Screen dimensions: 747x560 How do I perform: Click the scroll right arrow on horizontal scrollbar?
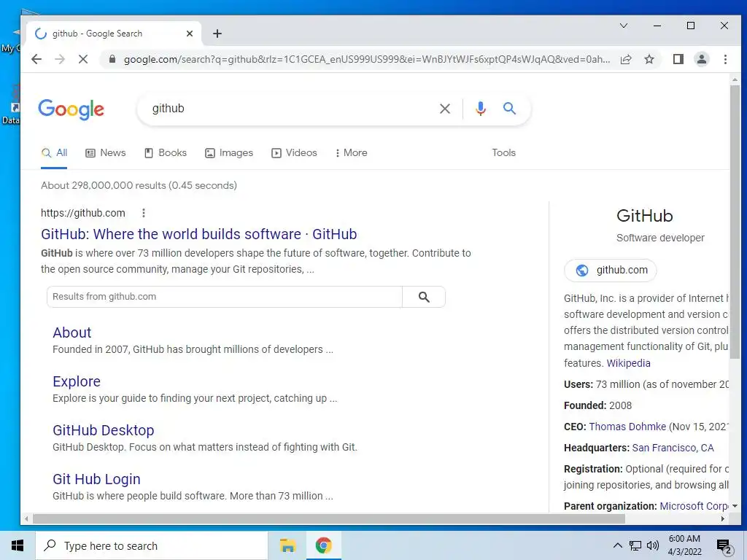723,518
